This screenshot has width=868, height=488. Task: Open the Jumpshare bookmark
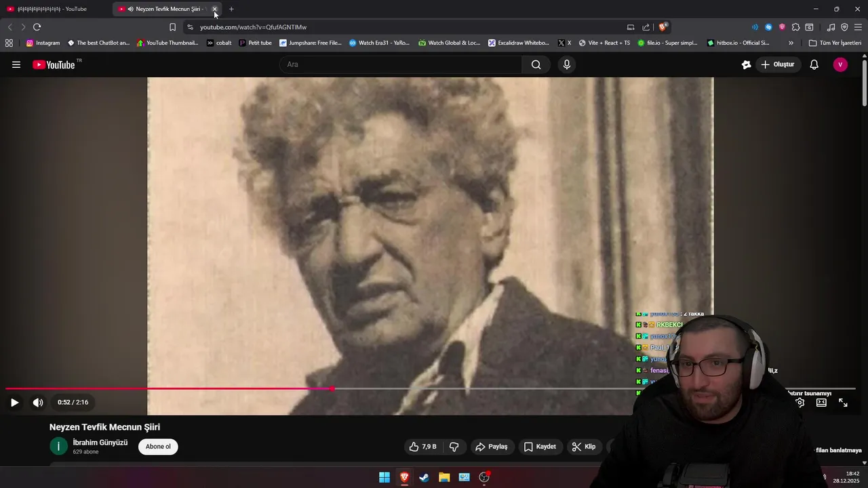pyautogui.click(x=311, y=43)
